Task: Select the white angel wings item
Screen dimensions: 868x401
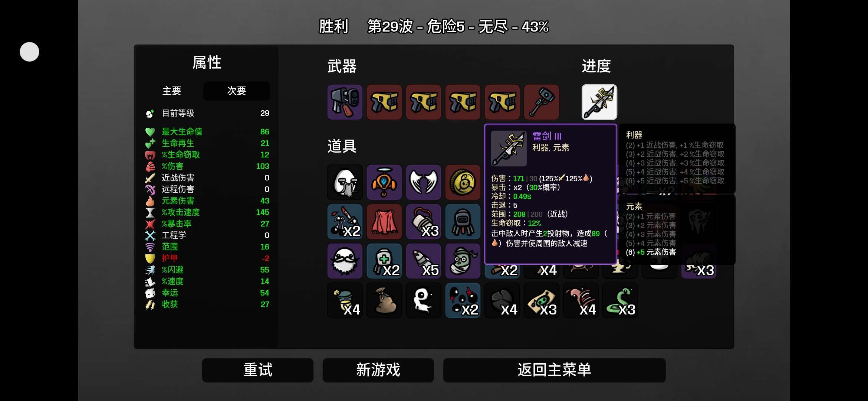Action: pyautogui.click(x=423, y=182)
